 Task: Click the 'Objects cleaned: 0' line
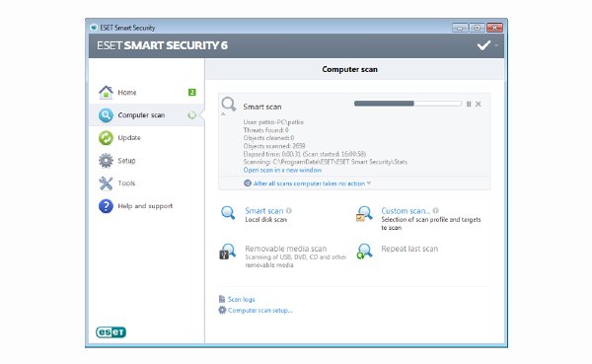(x=268, y=138)
